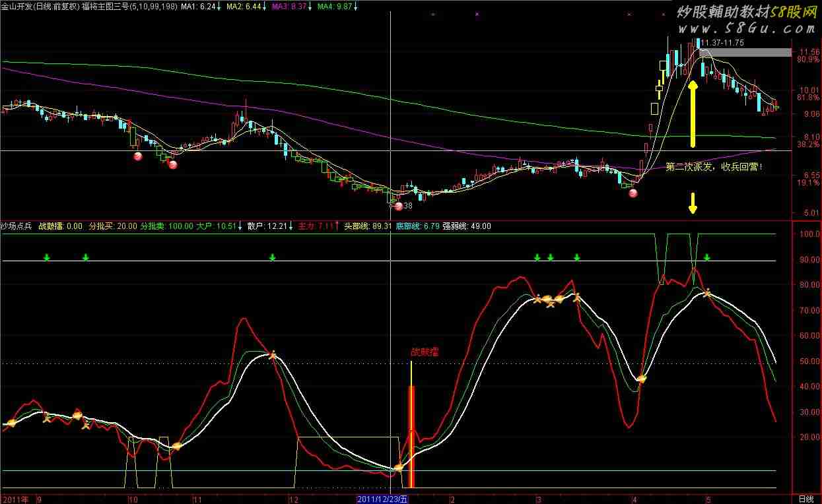Click the 沙场点兵 indicator name
822x504 pixels.
click(x=17, y=226)
